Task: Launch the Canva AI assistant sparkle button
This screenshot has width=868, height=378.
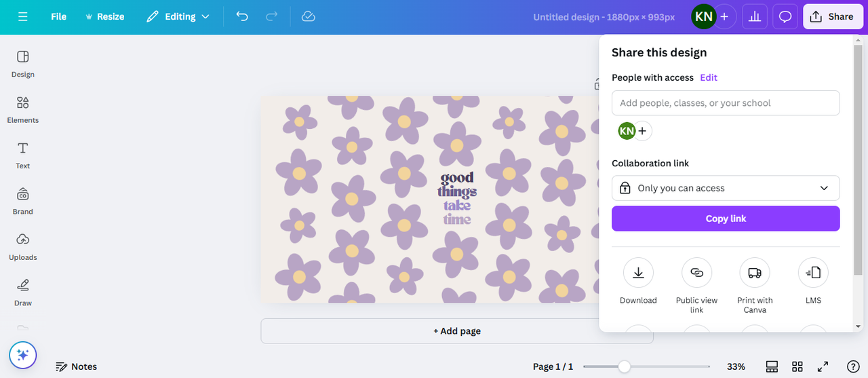Action: 22,354
